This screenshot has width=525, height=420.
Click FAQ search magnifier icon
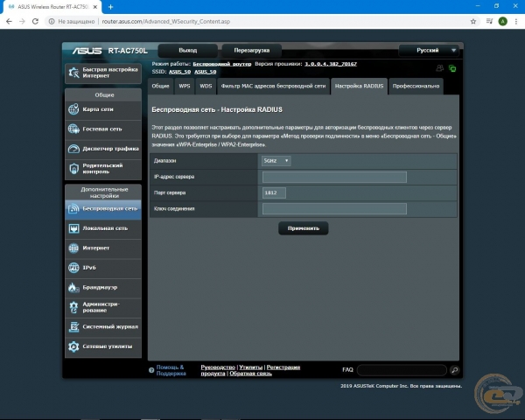point(455,370)
